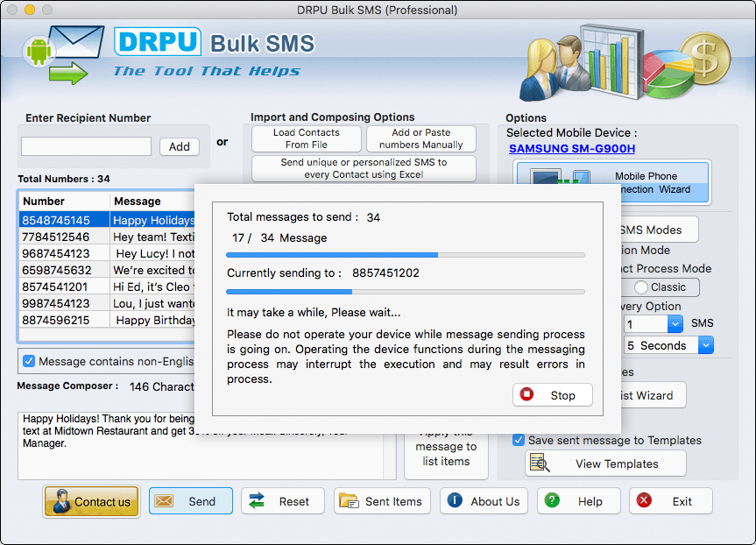This screenshot has width=756, height=545.
Task: Click View Templates button label
Action: pos(617,464)
